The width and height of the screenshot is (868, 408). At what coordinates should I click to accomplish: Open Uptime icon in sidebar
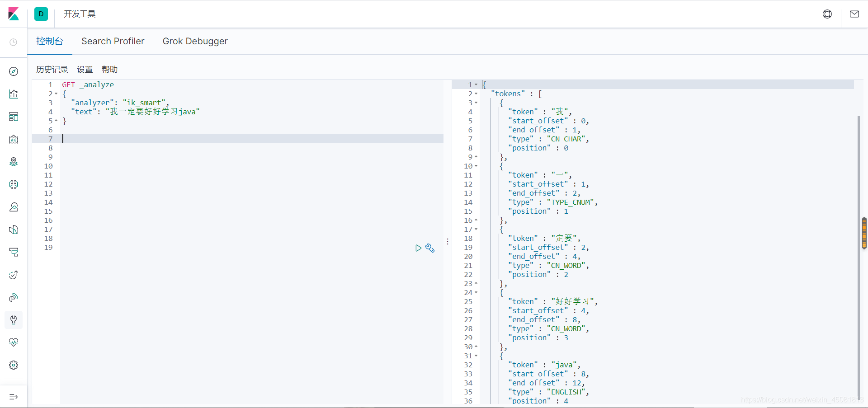pos(14,275)
